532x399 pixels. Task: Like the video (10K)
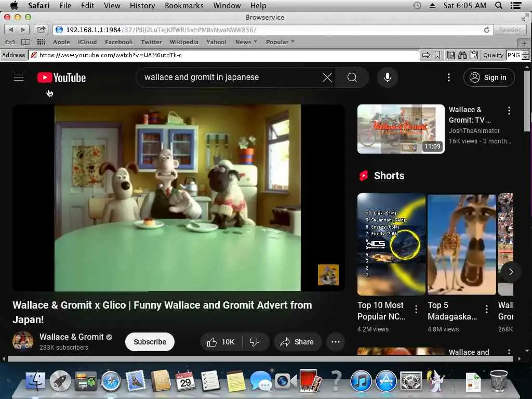(221, 342)
